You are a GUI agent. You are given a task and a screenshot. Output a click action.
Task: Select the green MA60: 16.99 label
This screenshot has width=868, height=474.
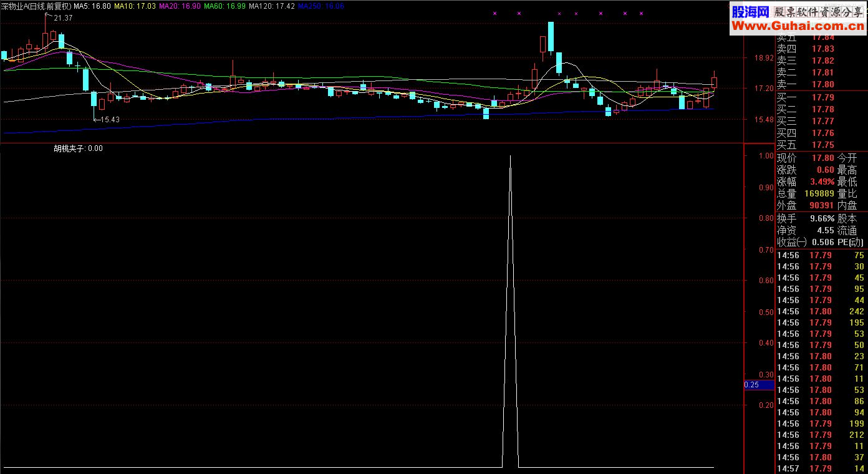click(225, 6)
